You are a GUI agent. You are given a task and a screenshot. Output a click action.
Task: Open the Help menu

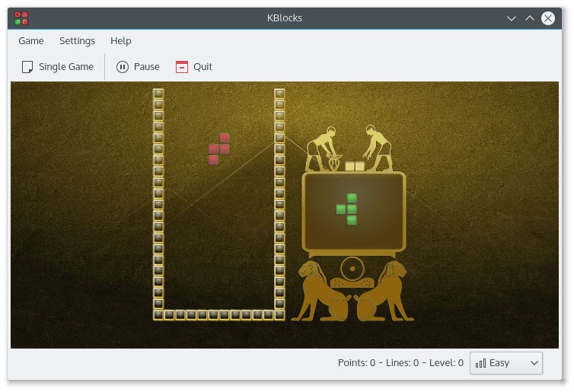point(121,40)
